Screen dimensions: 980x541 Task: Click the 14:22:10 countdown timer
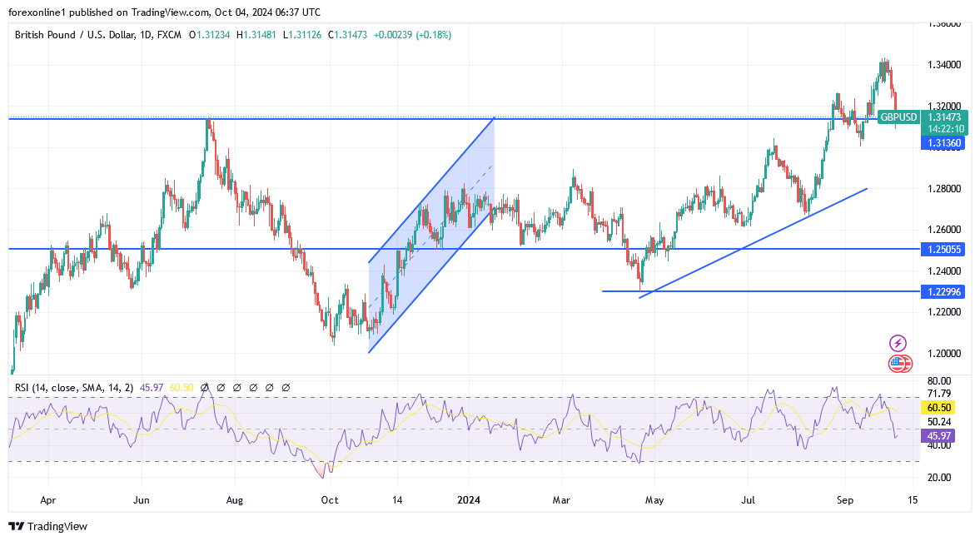pos(943,129)
